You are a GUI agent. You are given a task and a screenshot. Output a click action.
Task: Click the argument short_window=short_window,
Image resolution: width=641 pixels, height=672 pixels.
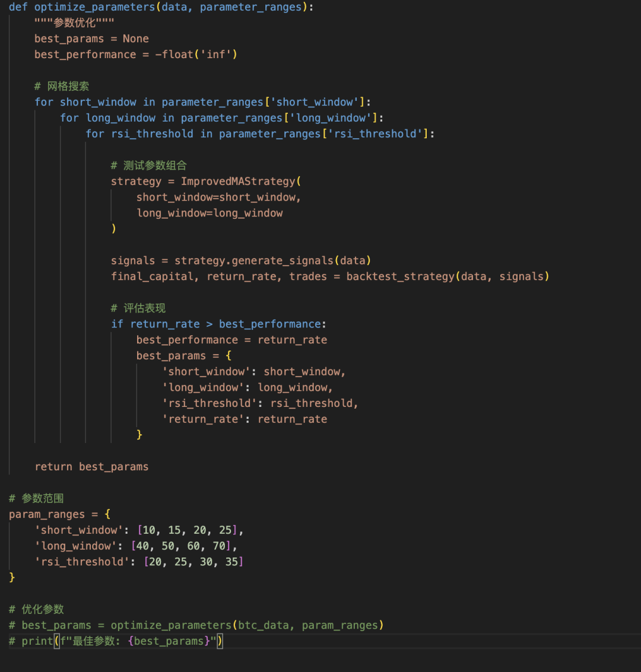click(218, 197)
